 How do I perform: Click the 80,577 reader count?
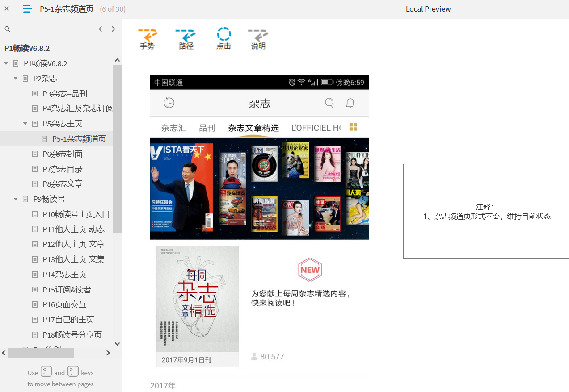(x=272, y=357)
